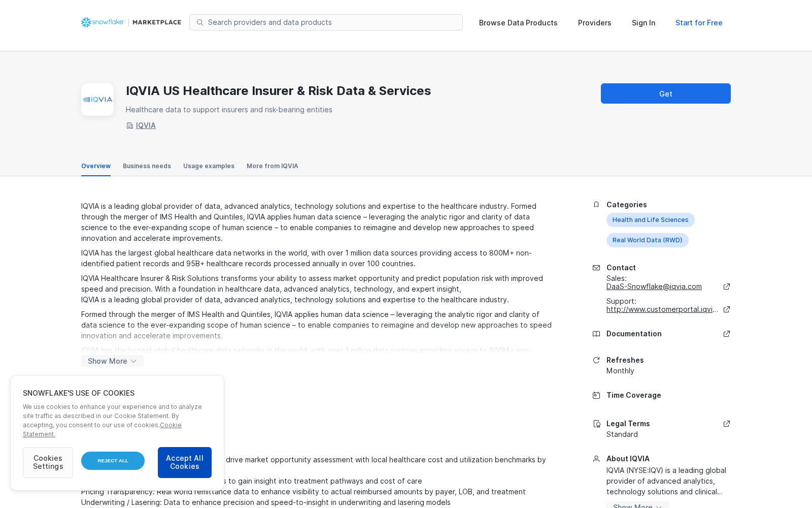
Task: Click DaaS-Snowflake@iqvia.com sales email
Action: tap(654, 287)
